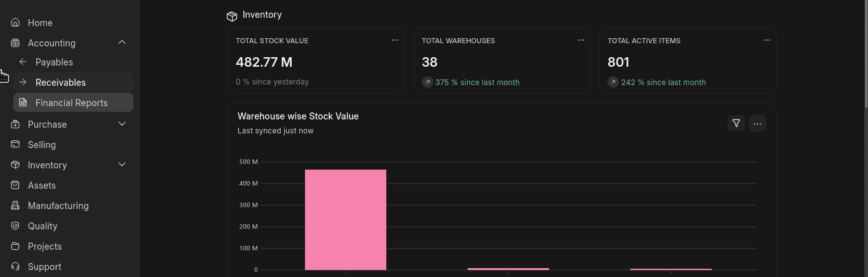Collapse the Accounting section chevron
Screen dimensions: 868x277
(x=122, y=43)
